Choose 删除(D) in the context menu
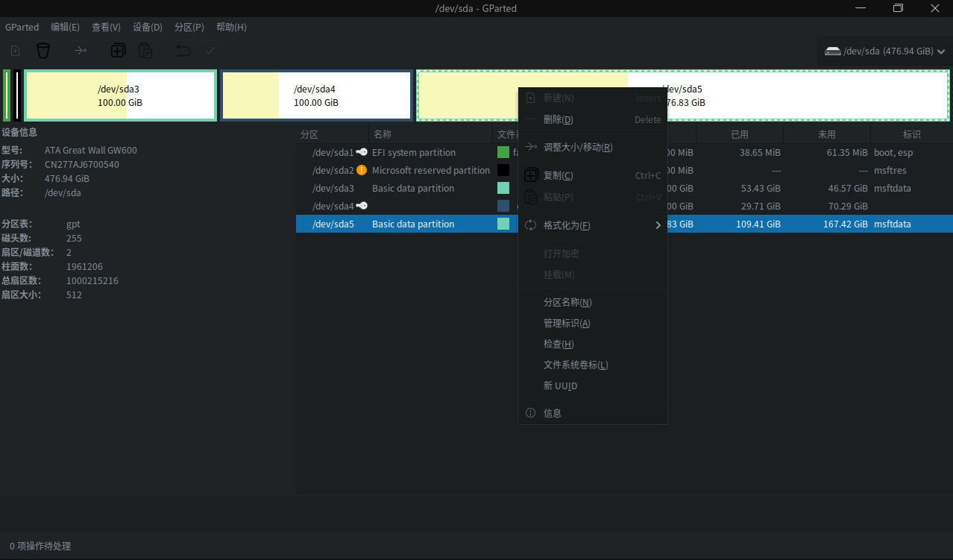The width and height of the screenshot is (953, 560). point(593,119)
